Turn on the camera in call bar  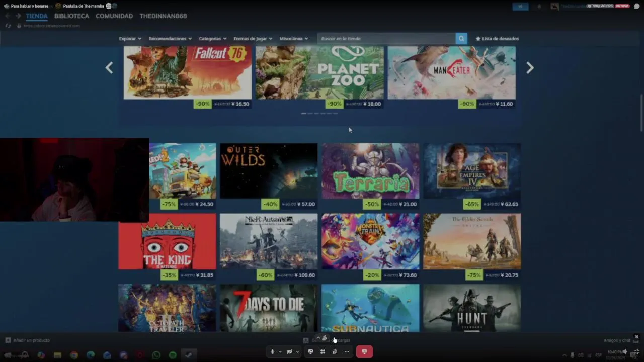(x=289, y=352)
